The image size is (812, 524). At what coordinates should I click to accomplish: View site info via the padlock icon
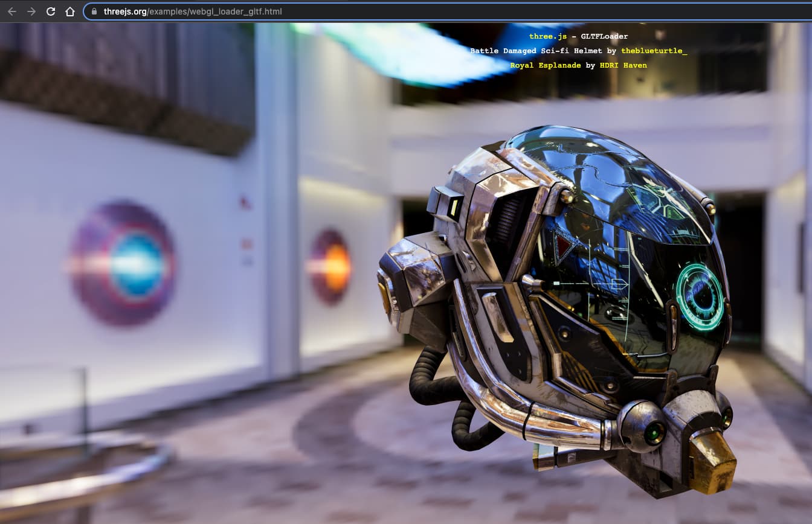click(94, 11)
